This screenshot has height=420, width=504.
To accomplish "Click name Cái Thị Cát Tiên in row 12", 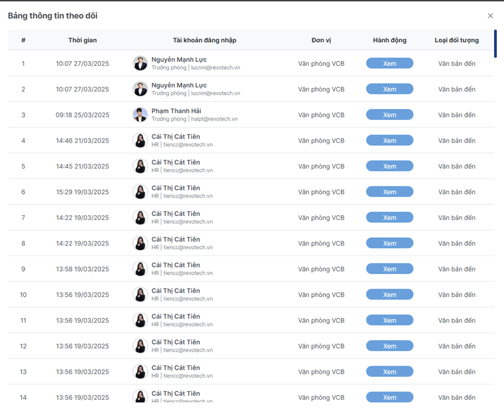I will pos(176,342).
